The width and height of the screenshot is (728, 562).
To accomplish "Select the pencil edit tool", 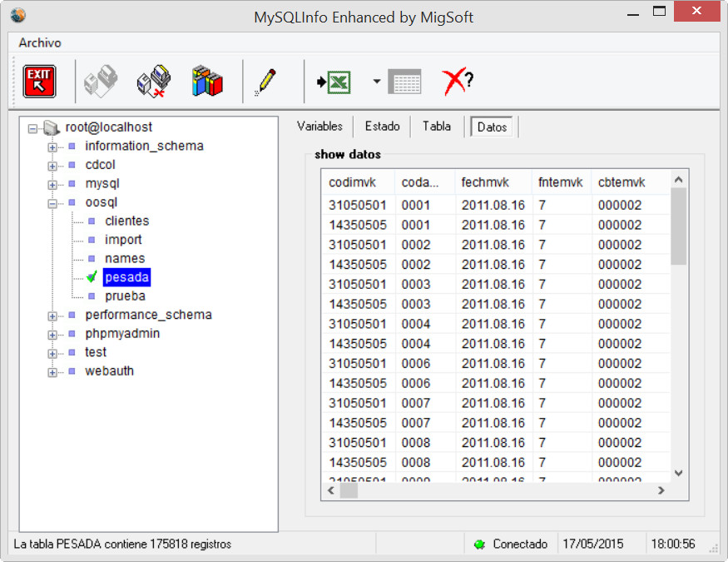I will click(x=266, y=82).
